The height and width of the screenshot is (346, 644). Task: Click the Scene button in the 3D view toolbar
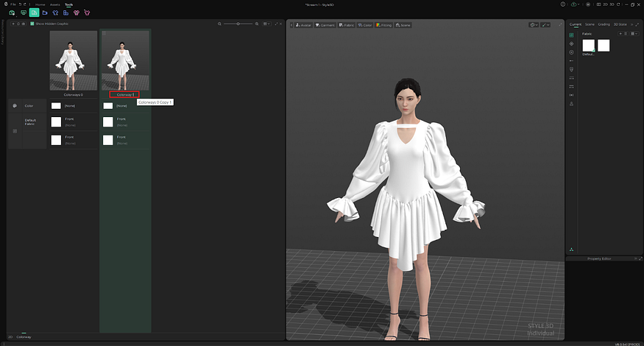[403, 25]
